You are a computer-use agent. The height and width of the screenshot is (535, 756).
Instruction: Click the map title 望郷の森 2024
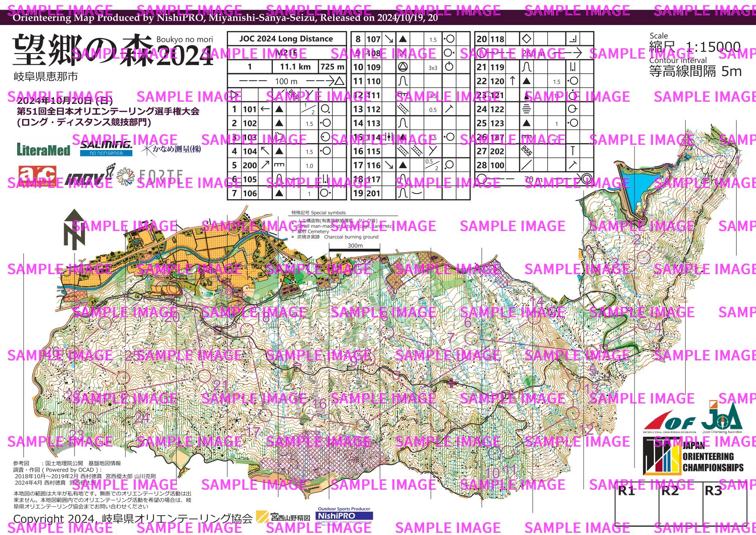click(112, 51)
